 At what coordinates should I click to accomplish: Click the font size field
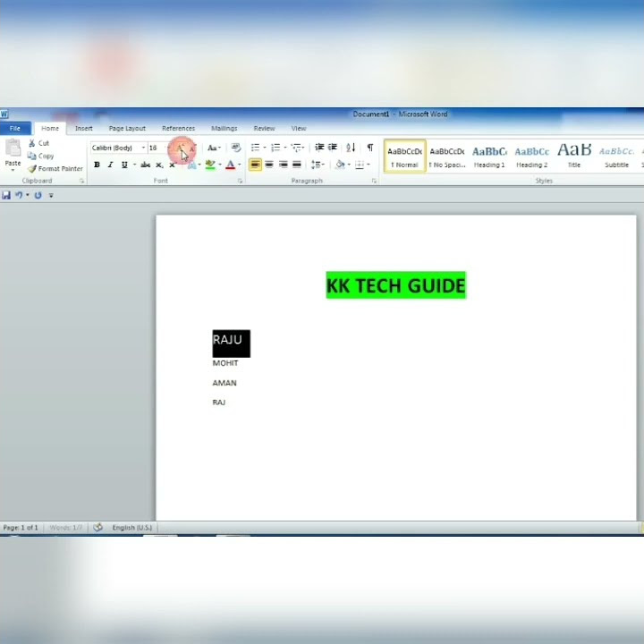(156, 148)
